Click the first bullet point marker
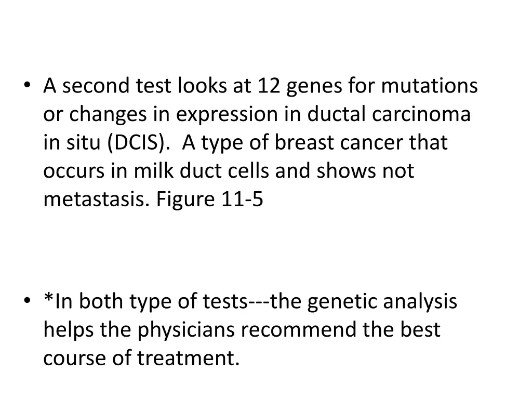532x399 pixels. point(27,86)
